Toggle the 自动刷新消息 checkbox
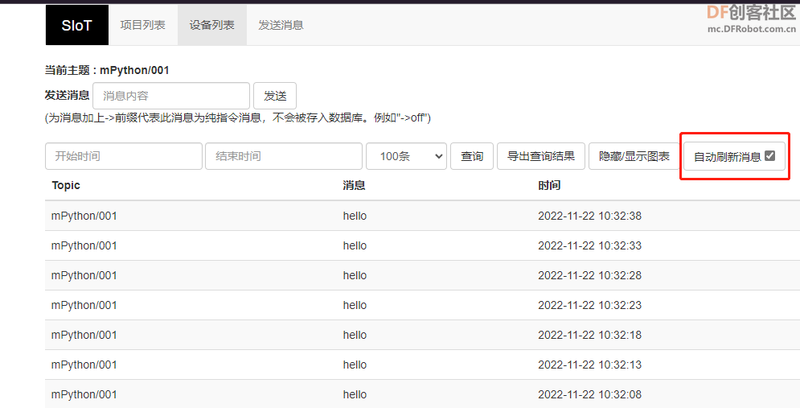 770,156
